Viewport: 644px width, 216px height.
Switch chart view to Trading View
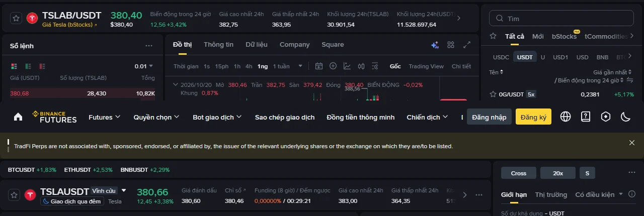[x=426, y=66]
